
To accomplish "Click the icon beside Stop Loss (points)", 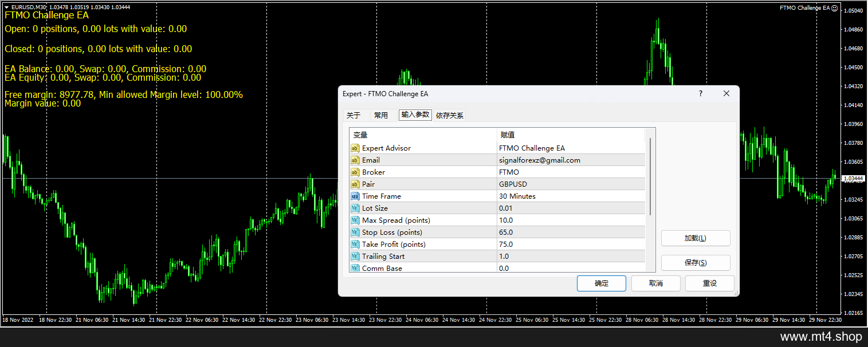I will 355,232.
